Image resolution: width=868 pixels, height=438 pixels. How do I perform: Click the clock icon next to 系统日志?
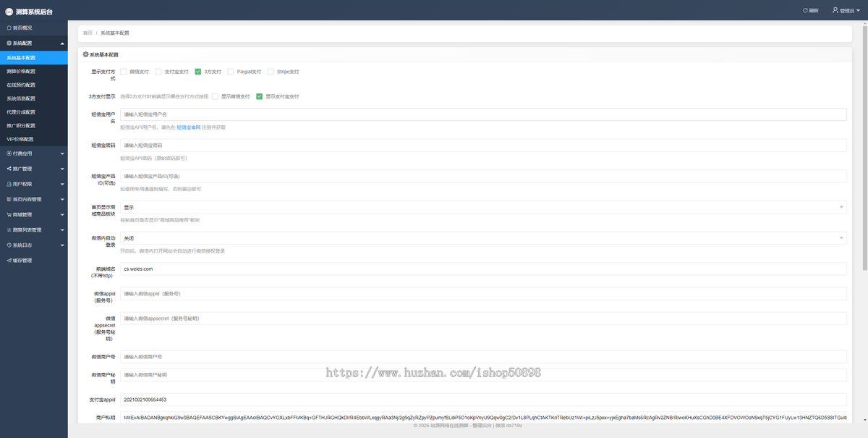tap(9, 245)
